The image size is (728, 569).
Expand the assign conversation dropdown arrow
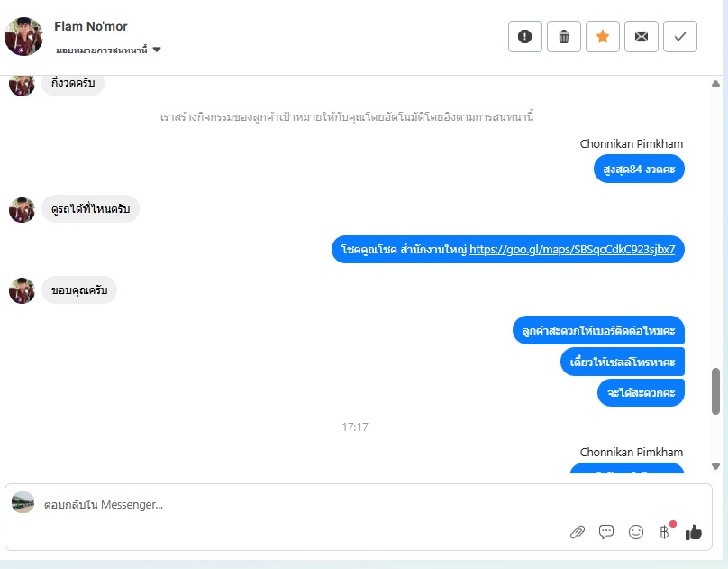pos(157,50)
